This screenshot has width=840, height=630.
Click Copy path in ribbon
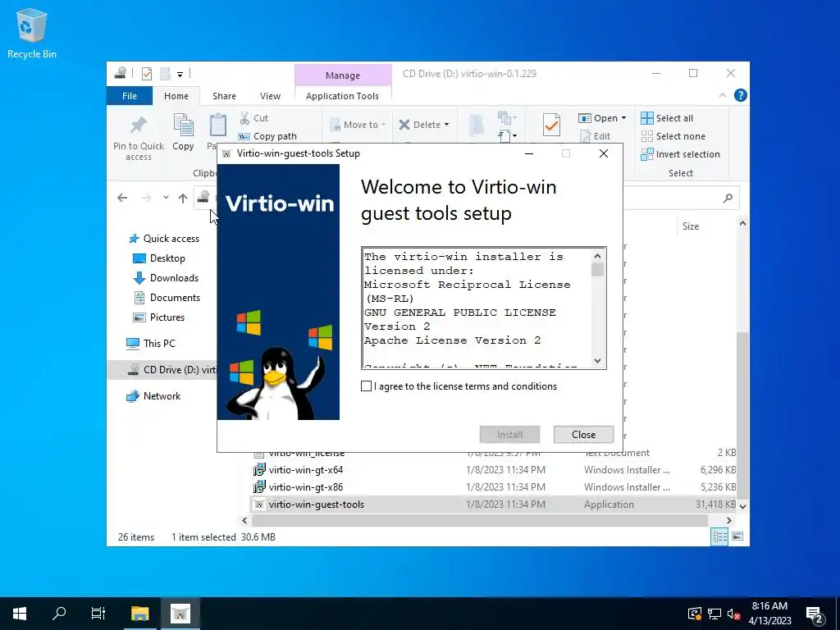(x=268, y=136)
